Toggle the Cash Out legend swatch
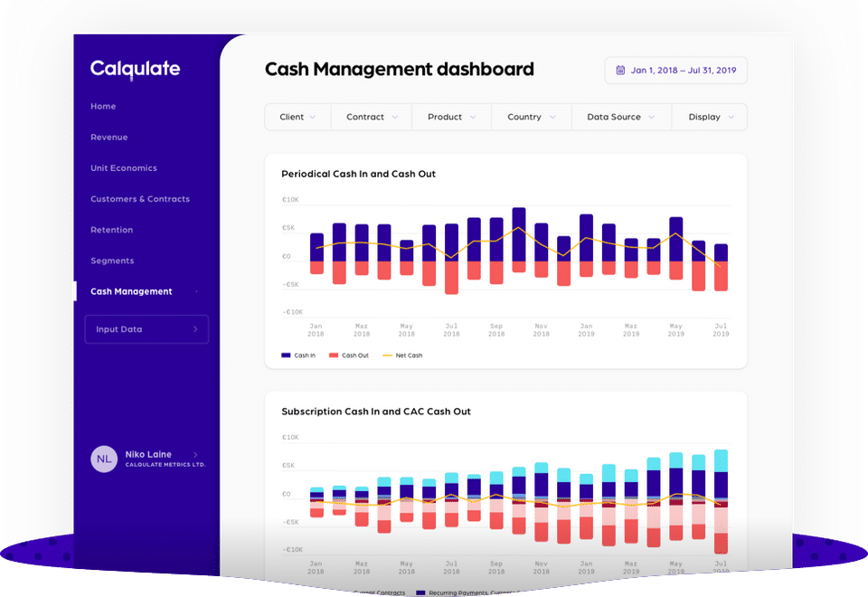 [x=334, y=355]
